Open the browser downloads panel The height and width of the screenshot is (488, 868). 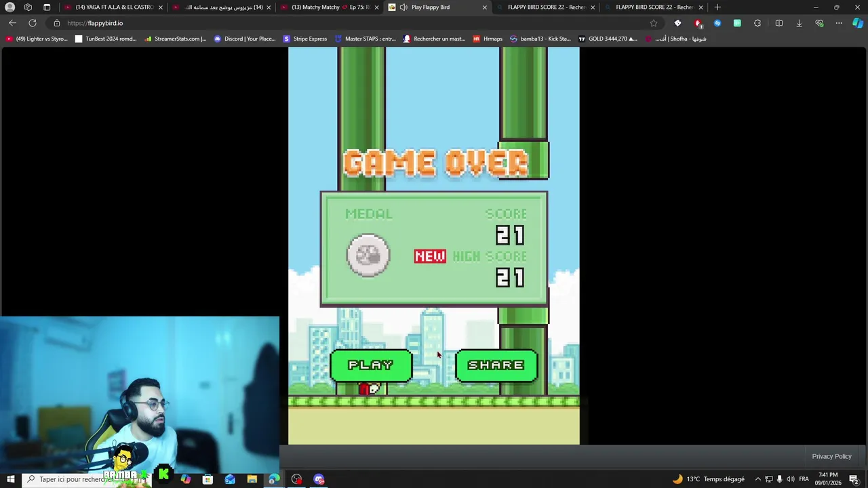click(799, 23)
